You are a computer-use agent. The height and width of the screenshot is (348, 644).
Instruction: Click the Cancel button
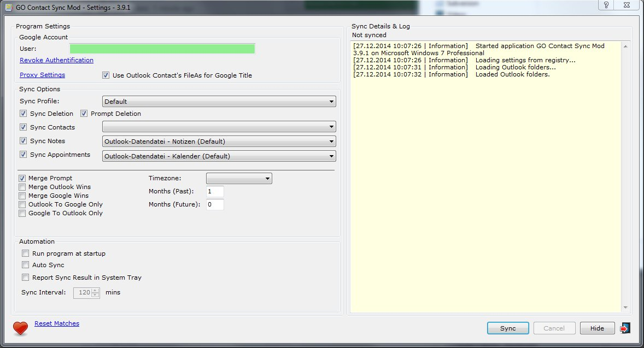click(x=554, y=328)
